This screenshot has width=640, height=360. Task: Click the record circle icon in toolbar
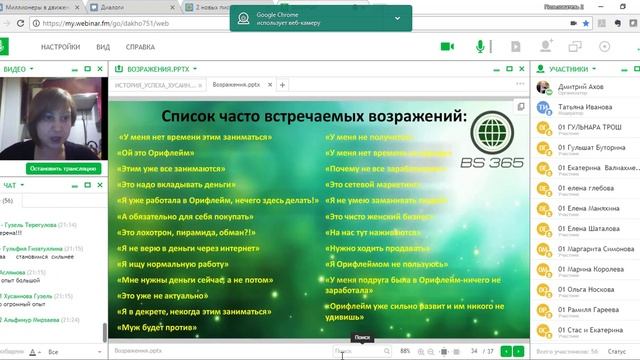(604, 47)
